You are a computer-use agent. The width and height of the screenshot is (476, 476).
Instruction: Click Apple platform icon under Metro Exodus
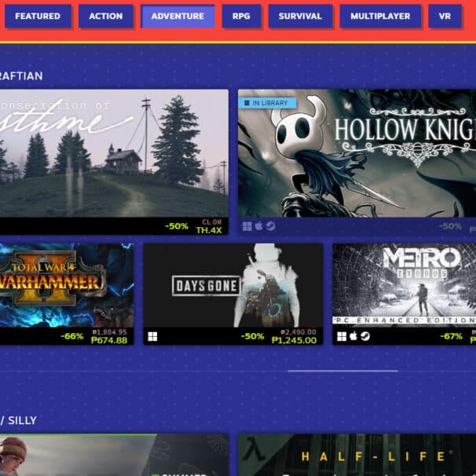click(x=353, y=336)
